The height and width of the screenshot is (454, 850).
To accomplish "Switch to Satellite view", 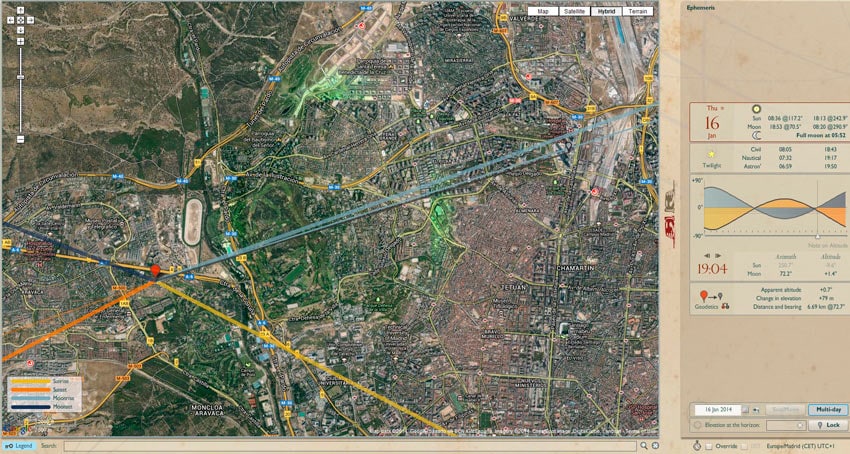I will pos(575,11).
